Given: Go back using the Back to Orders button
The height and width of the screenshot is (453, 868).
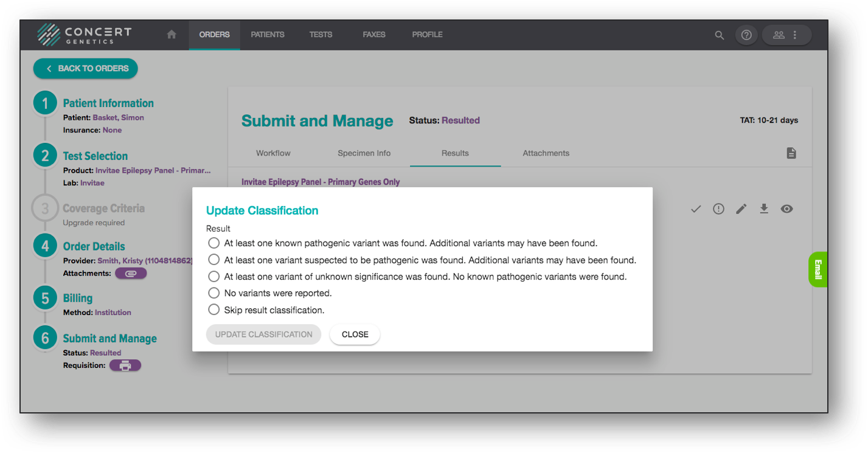Looking at the screenshot, I should [x=85, y=68].
